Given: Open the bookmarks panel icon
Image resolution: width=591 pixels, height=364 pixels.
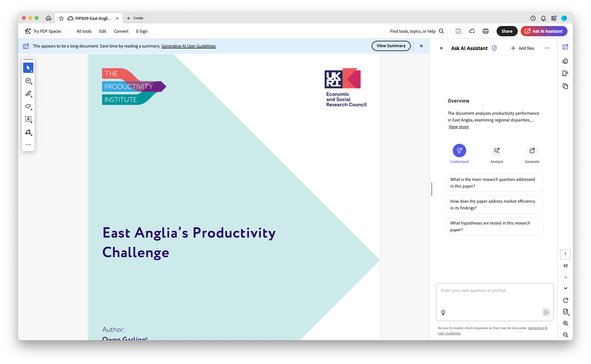Looking at the screenshot, I should 565,74.
